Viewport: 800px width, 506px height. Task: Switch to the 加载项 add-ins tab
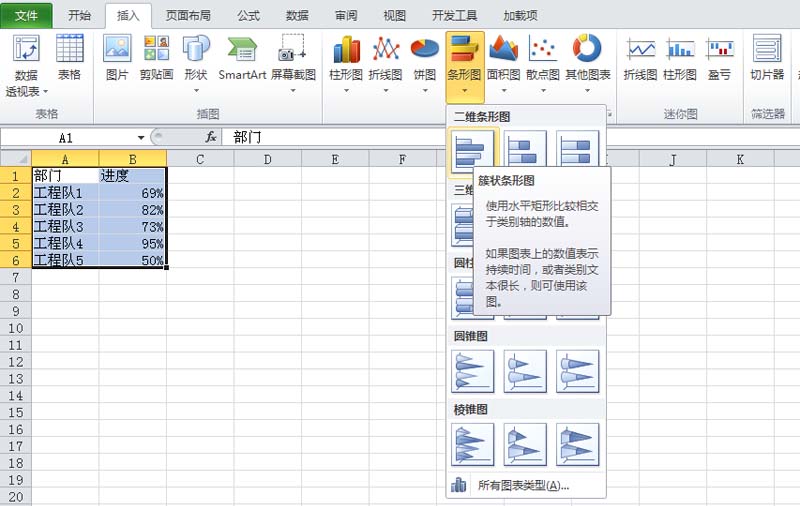click(x=520, y=16)
